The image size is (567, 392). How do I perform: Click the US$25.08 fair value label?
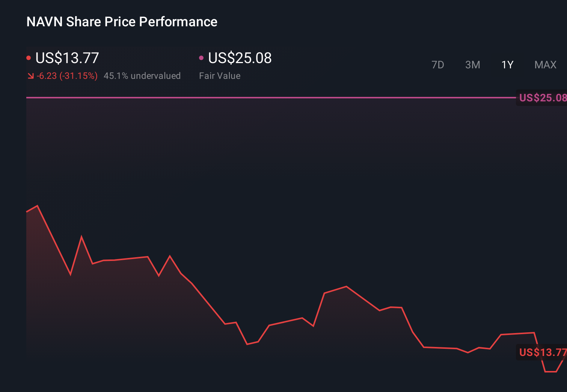[542, 98]
